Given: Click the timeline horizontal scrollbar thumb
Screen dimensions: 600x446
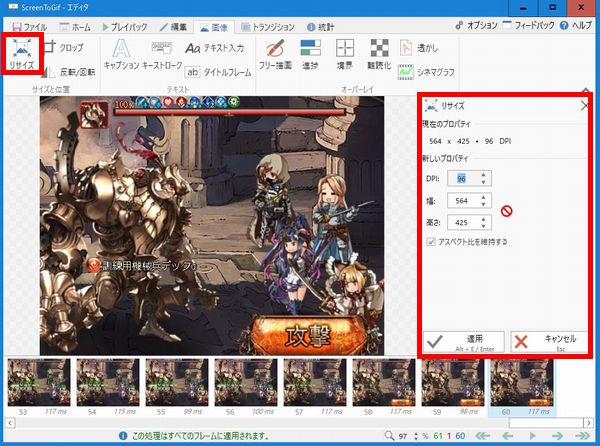Looking at the screenshot, I should point(546,423).
